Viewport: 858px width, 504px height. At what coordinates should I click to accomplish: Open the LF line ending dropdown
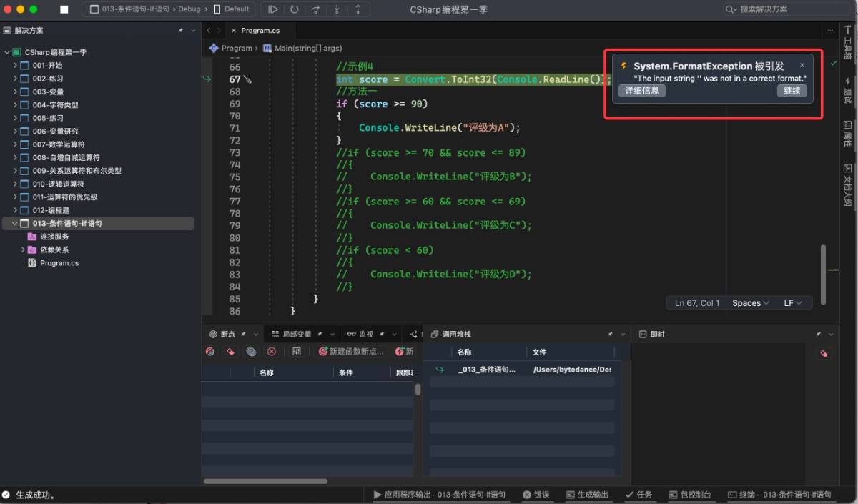coord(794,303)
